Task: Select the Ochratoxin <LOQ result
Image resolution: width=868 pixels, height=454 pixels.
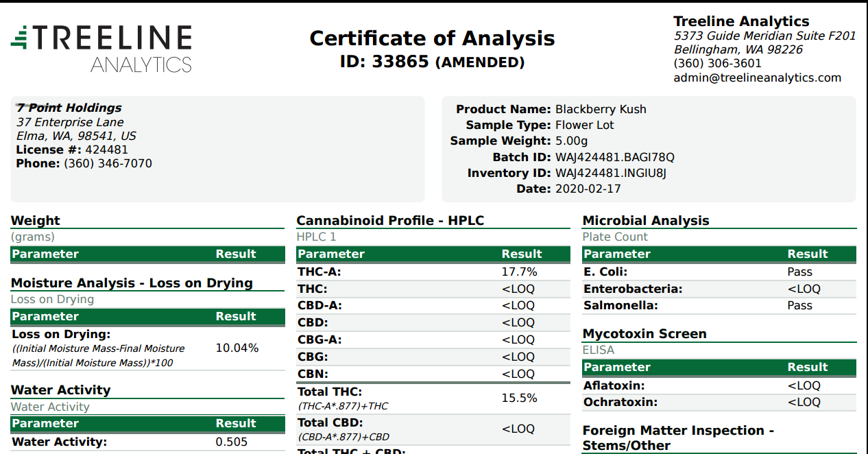Action: (804, 402)
